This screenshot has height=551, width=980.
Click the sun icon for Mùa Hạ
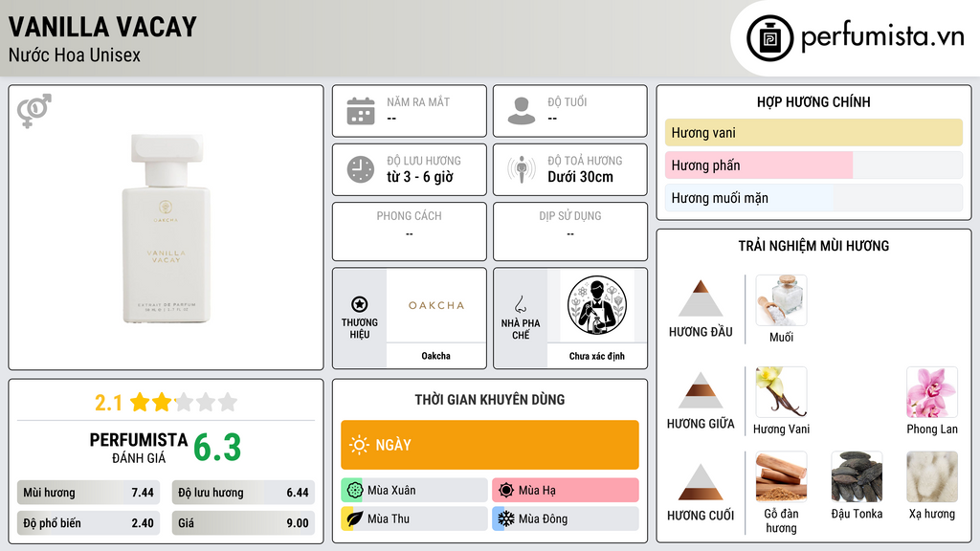(506, 490)
